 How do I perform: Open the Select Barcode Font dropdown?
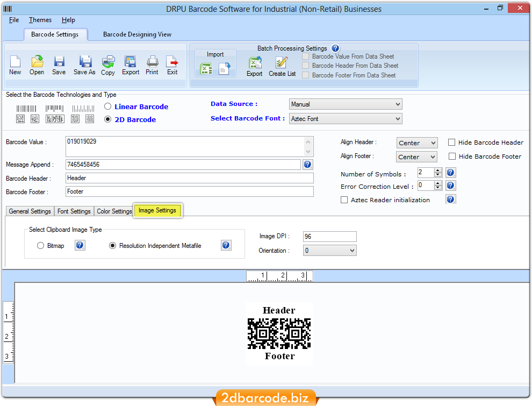click(346, 119)
